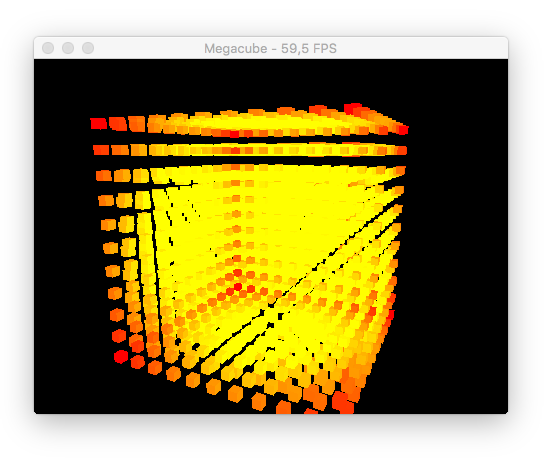Minimize the Megacube window using middle circle
Viewport: 557px width, 472px height.
click(x=68, y=48)
